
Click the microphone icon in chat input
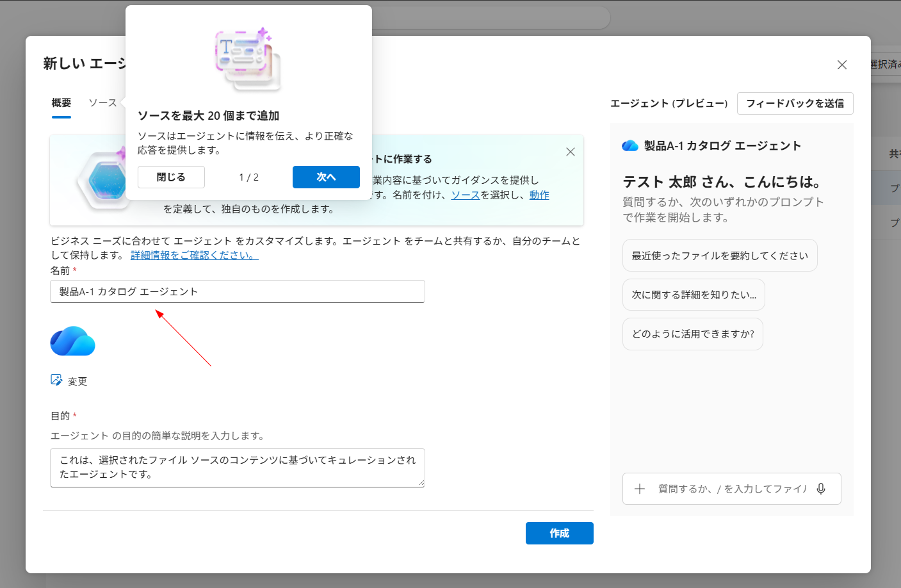(821, 489)
